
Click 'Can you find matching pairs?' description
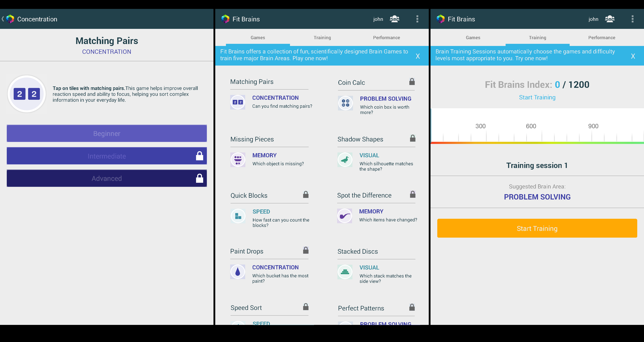(x=282, y=106)
